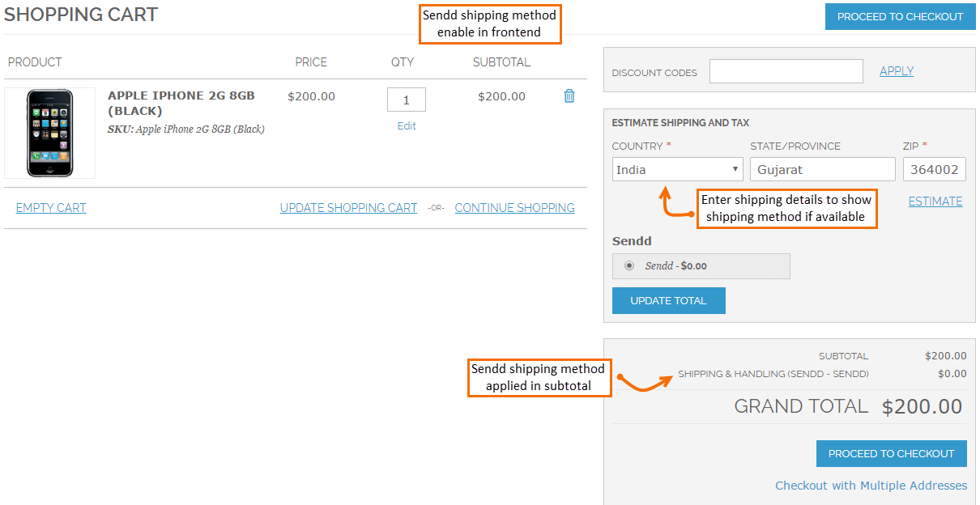Focus the Discount Codes input field

786,71
